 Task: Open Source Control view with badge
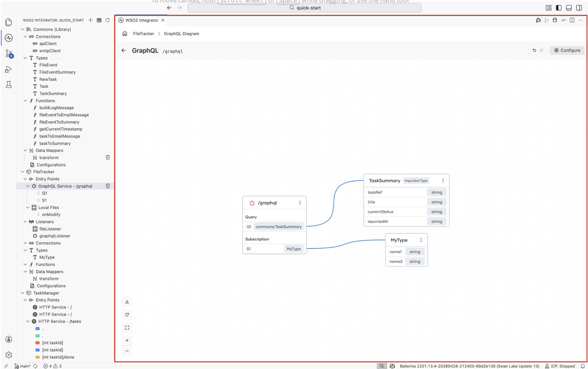(9, 54)
